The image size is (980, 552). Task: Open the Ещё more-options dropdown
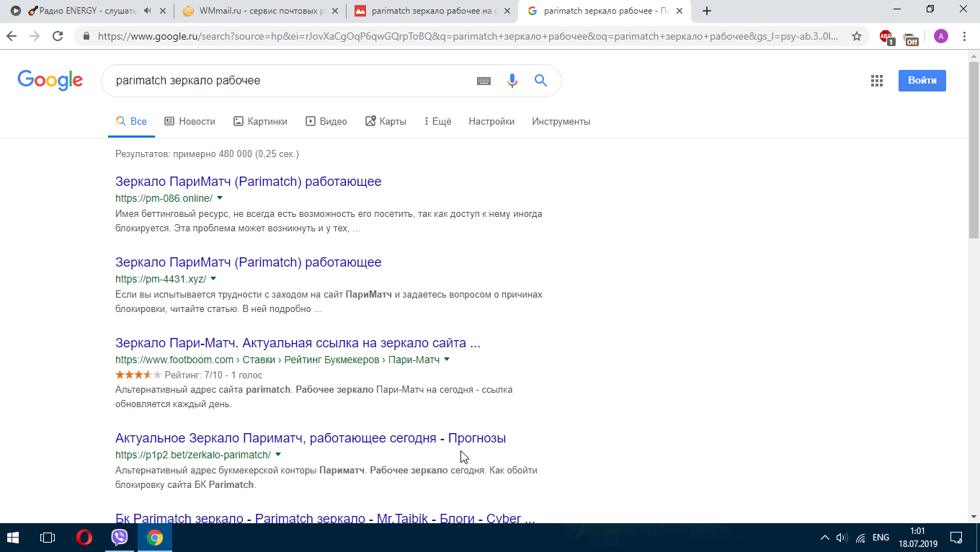tap(437, 122)
